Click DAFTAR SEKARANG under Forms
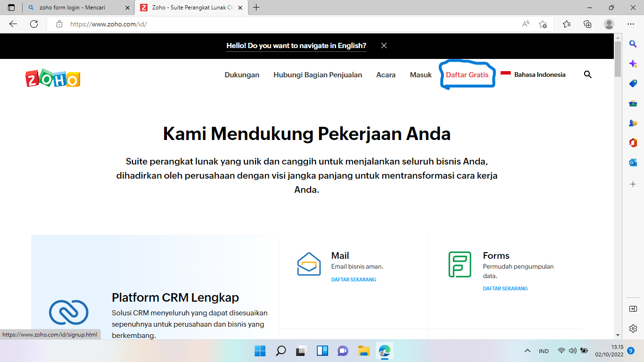This screenshot has height=362, width=644. click(505, 288)
